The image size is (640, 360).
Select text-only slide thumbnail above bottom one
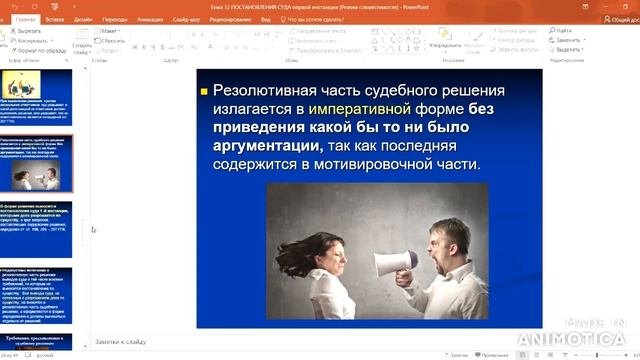(x=36, y=296)
